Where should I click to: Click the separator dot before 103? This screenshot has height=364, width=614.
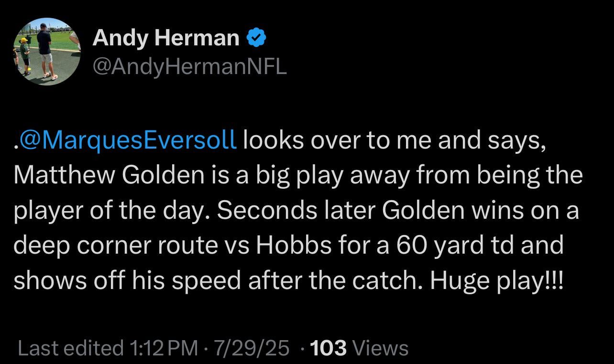tap(301, 348)
